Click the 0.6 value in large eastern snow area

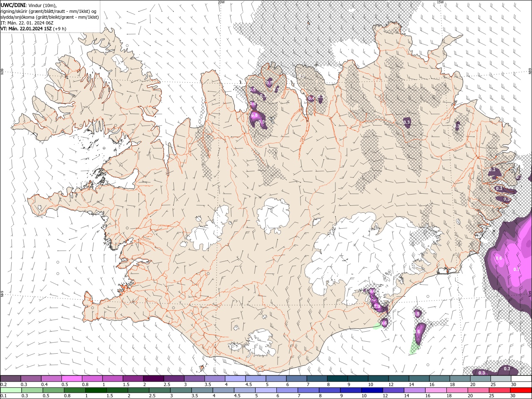(x=499, y=258)
